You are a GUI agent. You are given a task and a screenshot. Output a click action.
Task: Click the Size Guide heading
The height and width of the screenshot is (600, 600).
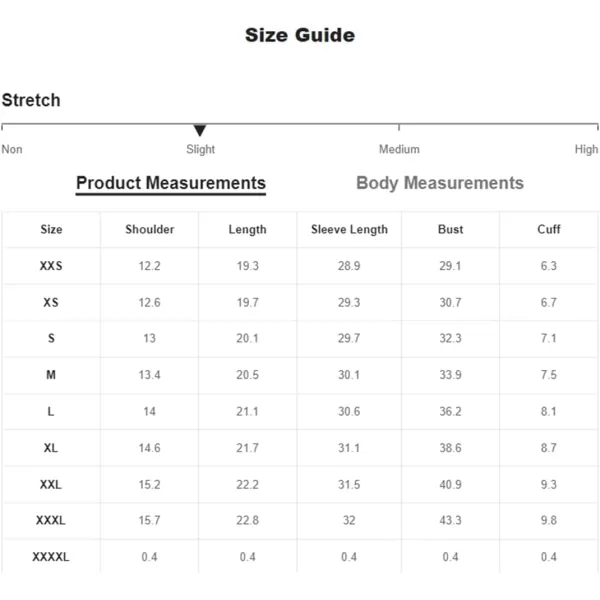[x=300, y=35]
